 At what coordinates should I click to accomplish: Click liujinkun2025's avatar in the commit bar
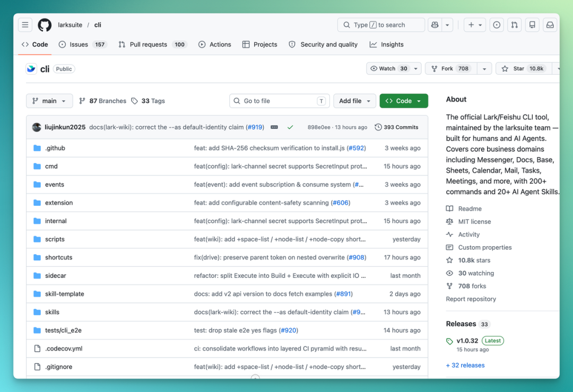tap(37, 127)
